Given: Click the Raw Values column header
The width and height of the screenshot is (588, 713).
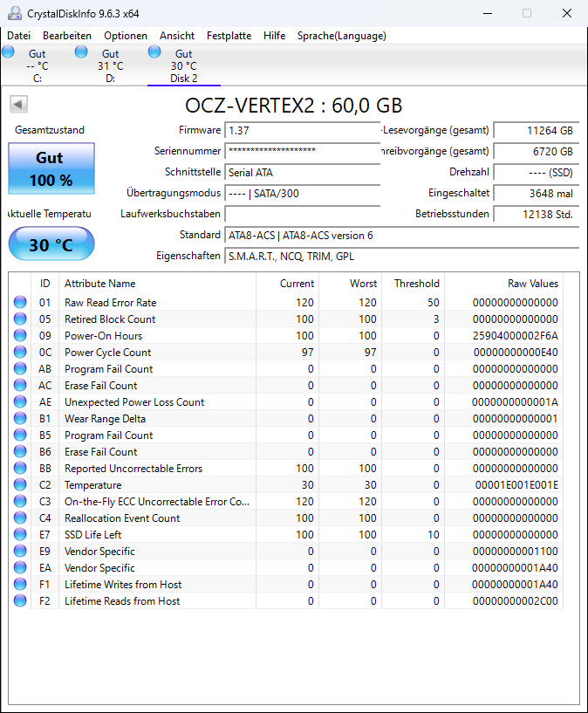Looking at the screenshot, I should 503,284.
